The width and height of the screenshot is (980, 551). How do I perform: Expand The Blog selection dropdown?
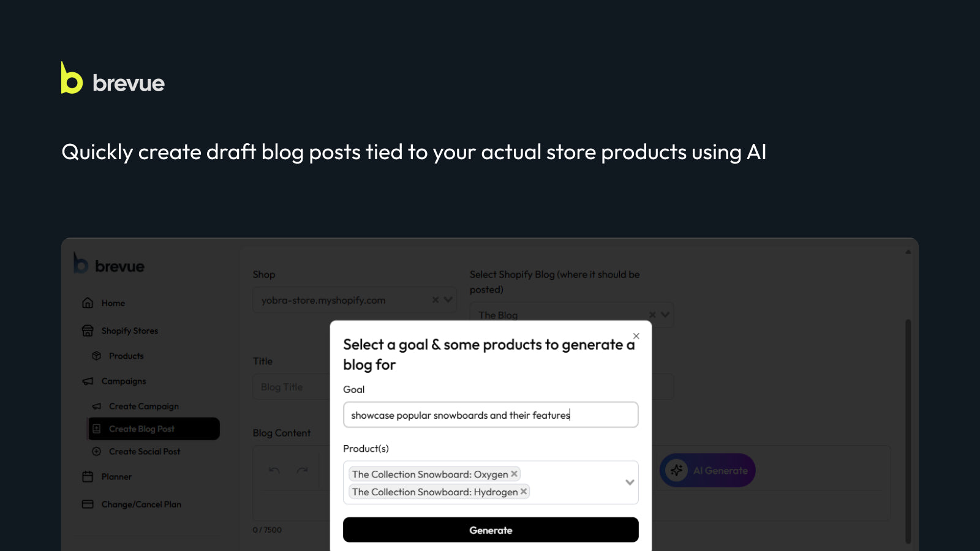coord(665,315)
